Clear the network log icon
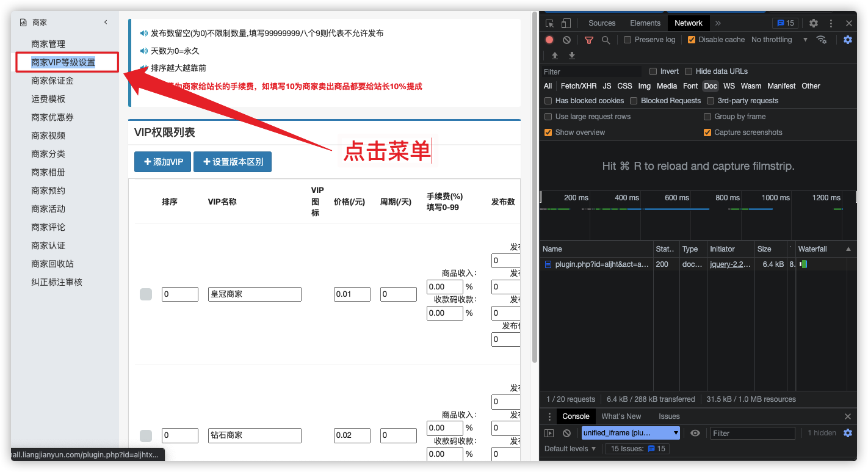Screen dimensions: 868x472 click(566, 40)
